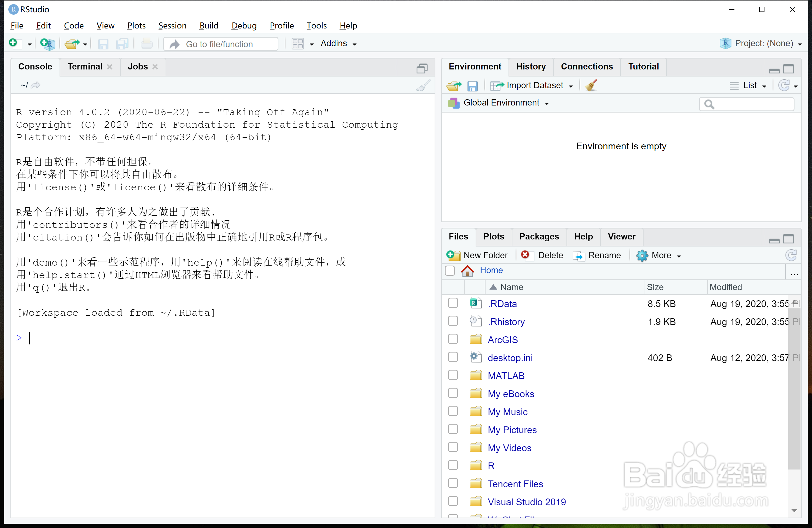
Task: Open the More dropdown in Files
Action: click(658, 255)
